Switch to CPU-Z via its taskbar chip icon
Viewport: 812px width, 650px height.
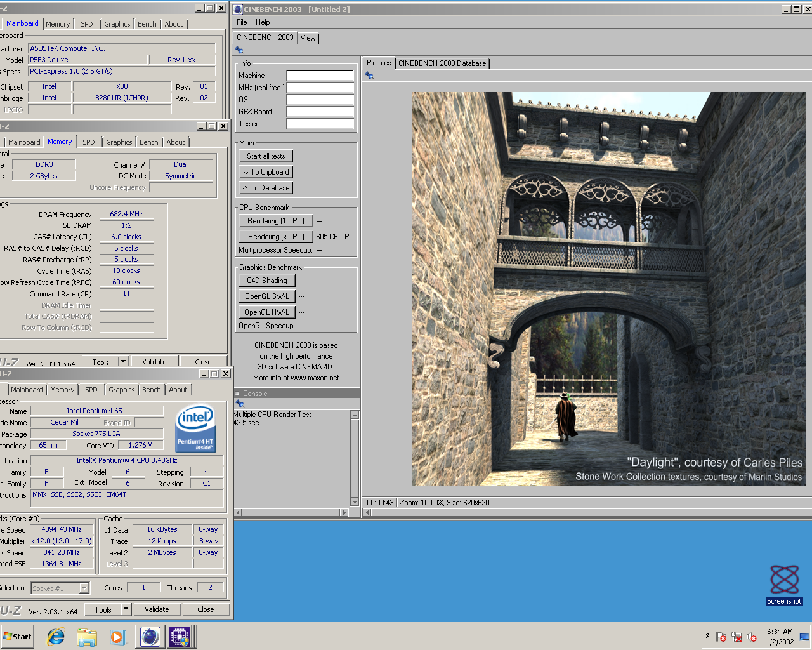coord(180,637)
